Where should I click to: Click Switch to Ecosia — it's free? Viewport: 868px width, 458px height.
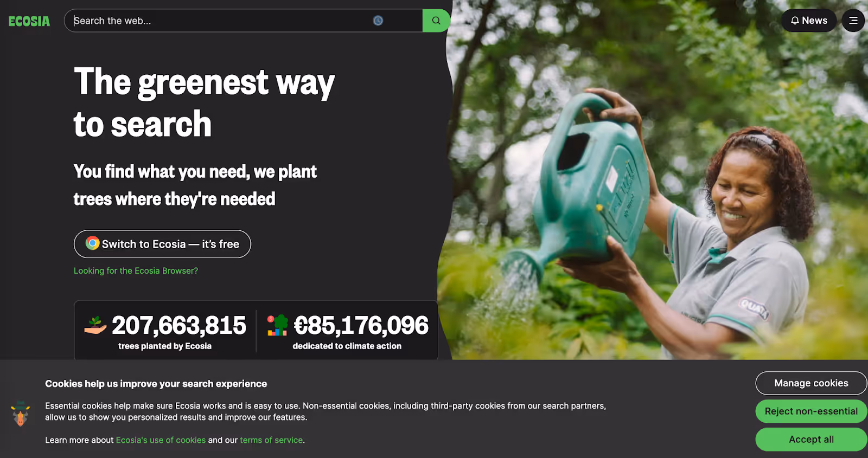point(162,244)
